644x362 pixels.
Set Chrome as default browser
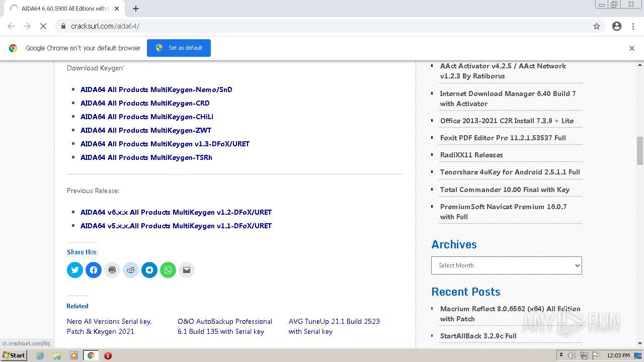179,48
